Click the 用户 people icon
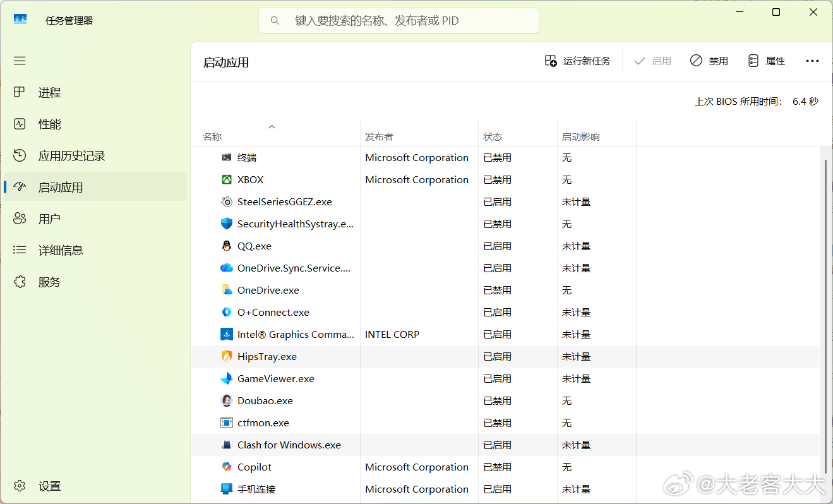 [x=20, y=219]
